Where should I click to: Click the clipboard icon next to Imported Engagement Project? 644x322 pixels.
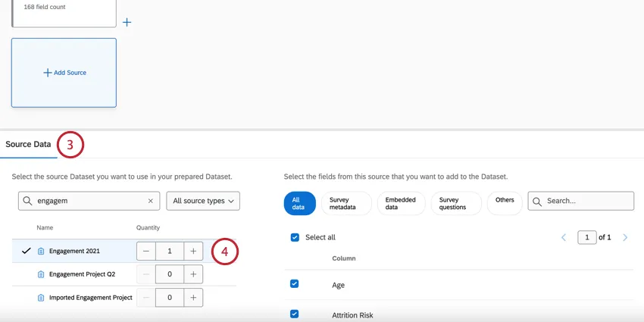(41, 297)
